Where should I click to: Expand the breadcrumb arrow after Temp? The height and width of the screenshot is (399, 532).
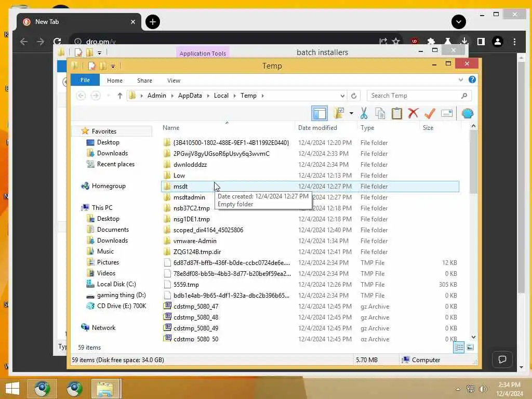pyautogui.click(x=262, y=96)
